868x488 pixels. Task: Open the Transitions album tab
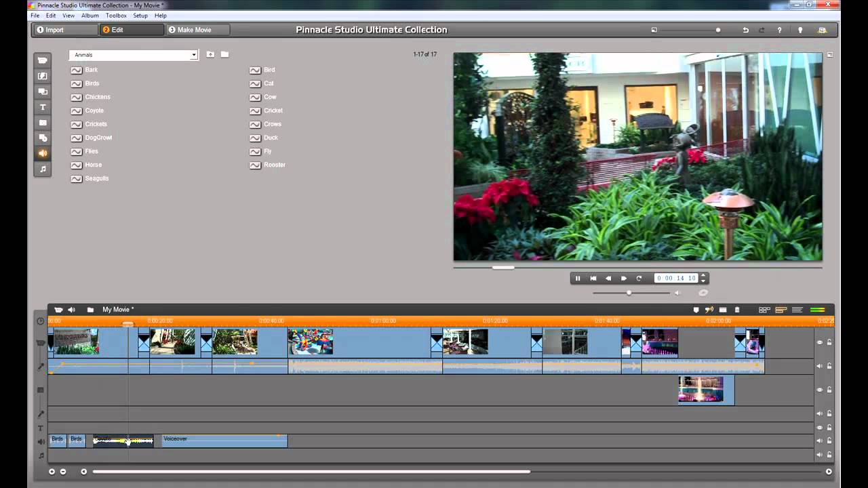[43, 76]
